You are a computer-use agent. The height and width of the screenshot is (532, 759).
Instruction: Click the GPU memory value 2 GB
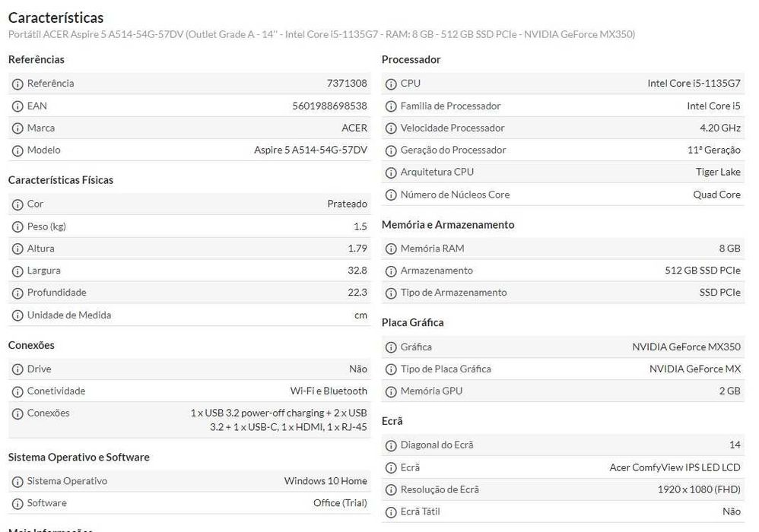[x=730, y=391]
